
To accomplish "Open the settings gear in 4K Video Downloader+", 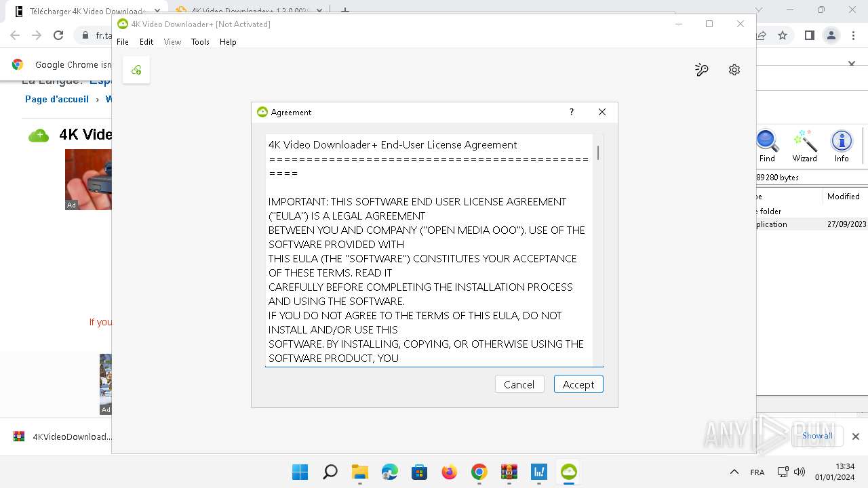I will click(734, 70).
